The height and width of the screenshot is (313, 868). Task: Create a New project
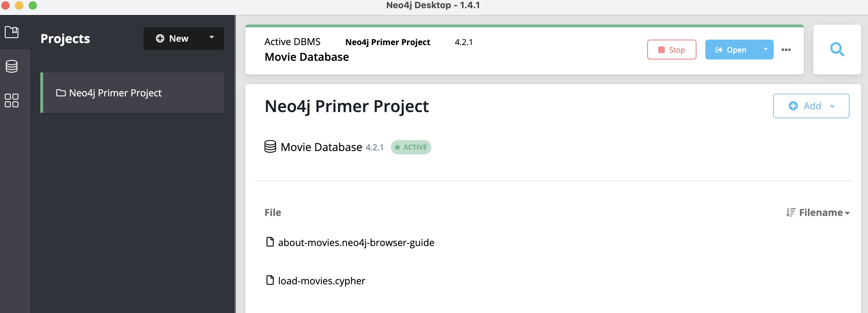point(172,39)
